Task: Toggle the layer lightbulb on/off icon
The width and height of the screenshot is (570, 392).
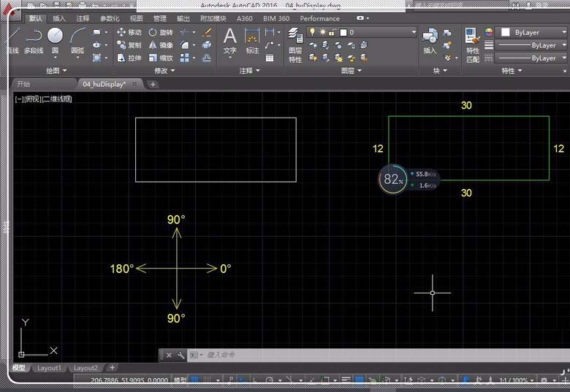Action: pyautogui.click(x=312, y=32)
